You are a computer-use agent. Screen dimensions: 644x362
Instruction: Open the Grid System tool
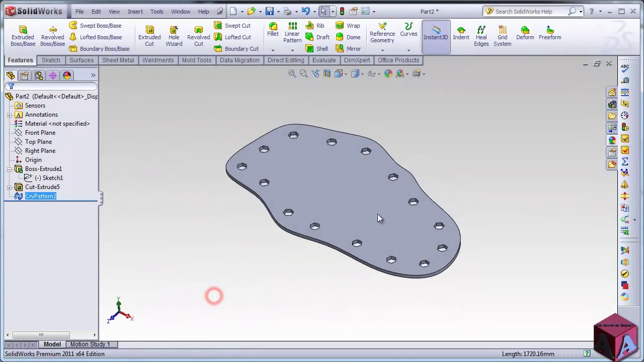point(502,36)
